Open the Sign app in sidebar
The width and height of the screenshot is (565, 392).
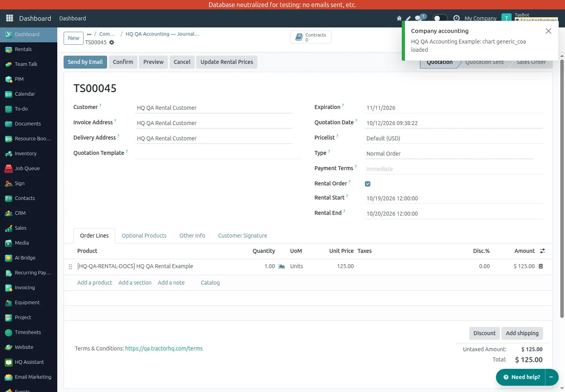pos(29,183)
